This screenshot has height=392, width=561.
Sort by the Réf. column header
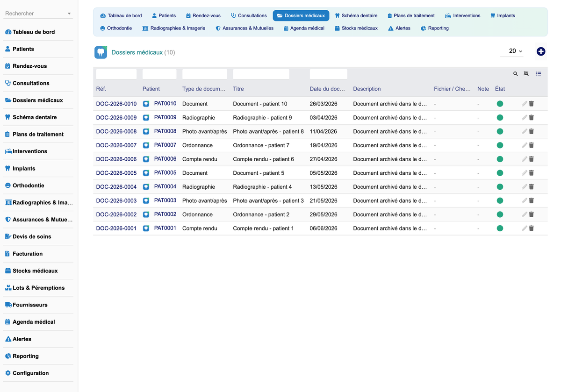pos(101,89)
